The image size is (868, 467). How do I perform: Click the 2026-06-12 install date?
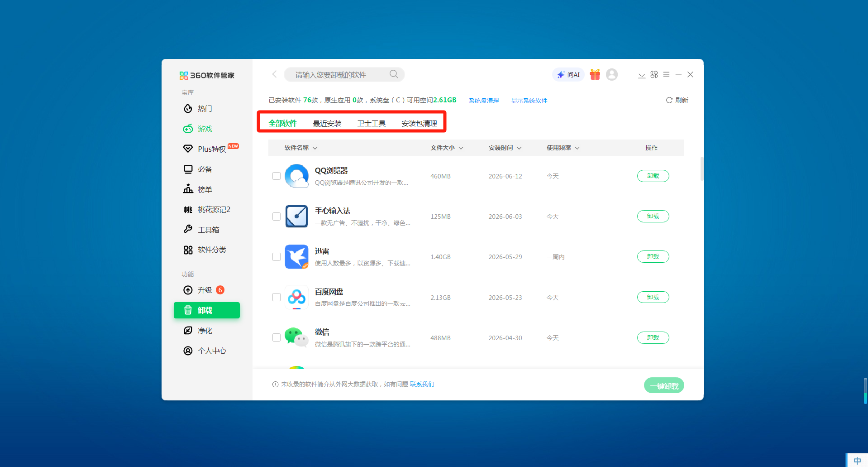[x=505, y=176]
